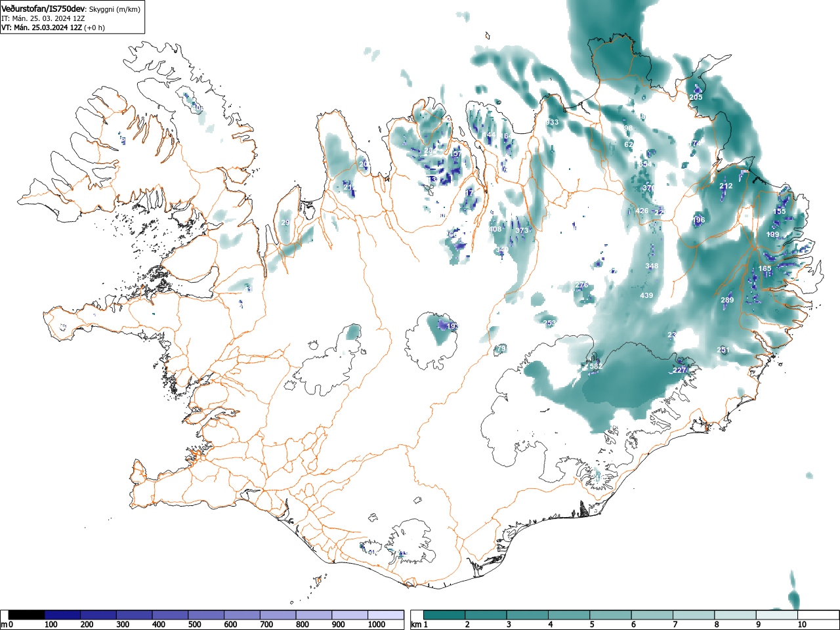Image resolution: width=840 pixels, height=630 pixels.
Task: Click the '348' visibility value on the map
Action: 651,266
